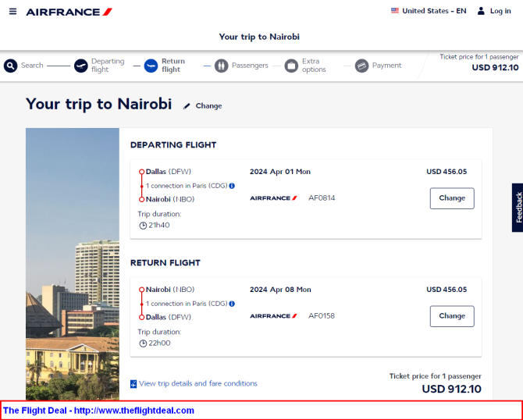Select the Departing flight plane icon
Viewport: 523px width, 420px height.
(80, 66)
